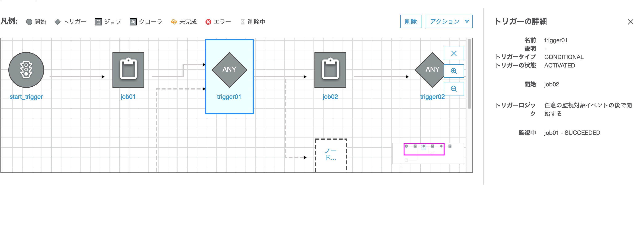Click the graph fit/reset X control
The image size is (644, 230).
pyautogui.click(x=454, y=53)
